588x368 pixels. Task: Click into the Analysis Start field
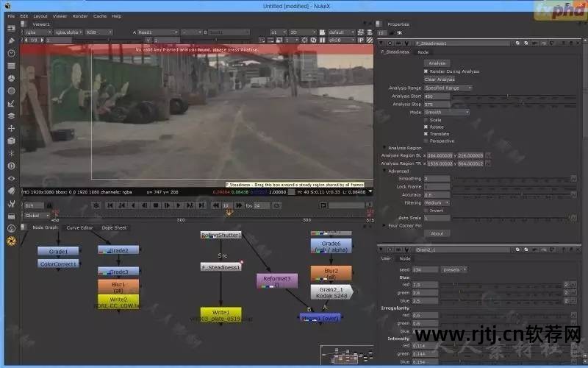(437, 96)
